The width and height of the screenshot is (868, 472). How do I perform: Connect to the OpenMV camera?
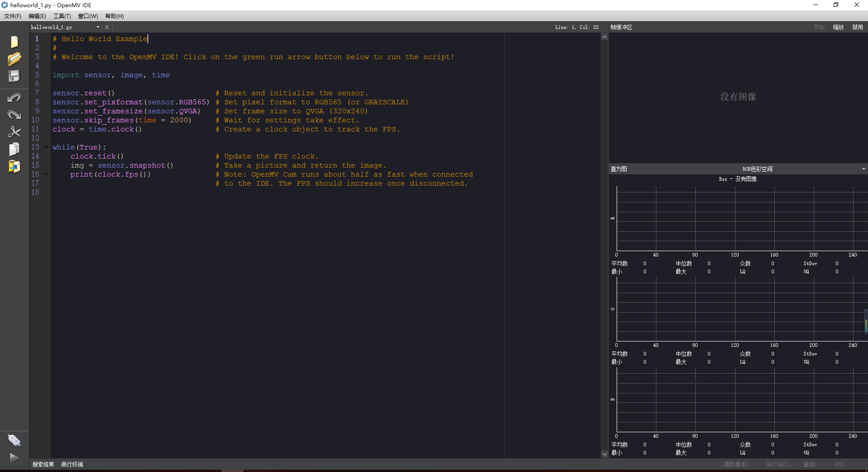pos(14,439)
